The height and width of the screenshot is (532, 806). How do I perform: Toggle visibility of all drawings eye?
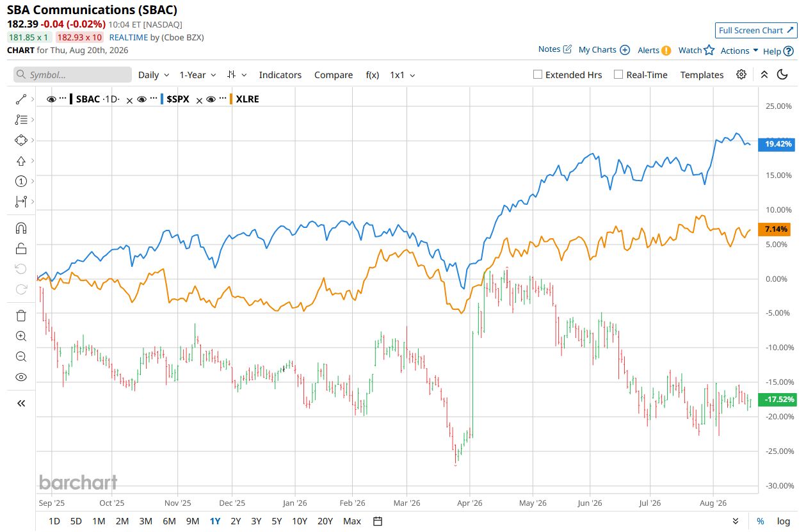point(20,377)
